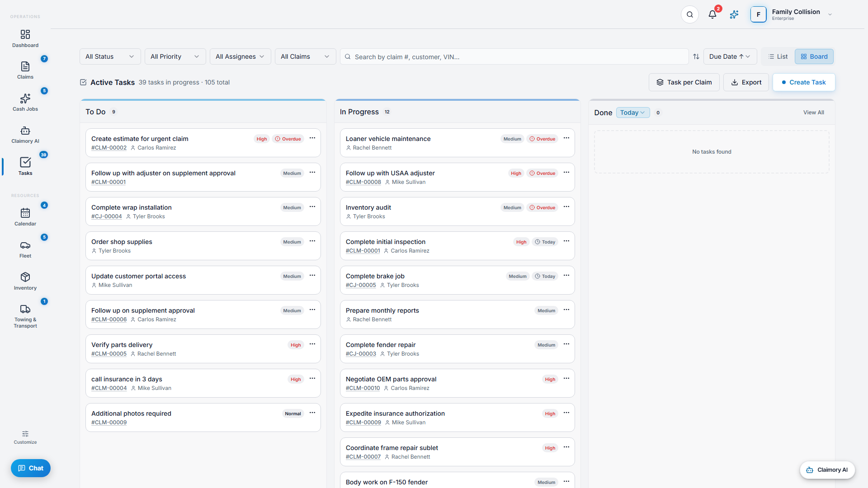
Task: Click the Task per Claim button
Action: pos(684,82)
